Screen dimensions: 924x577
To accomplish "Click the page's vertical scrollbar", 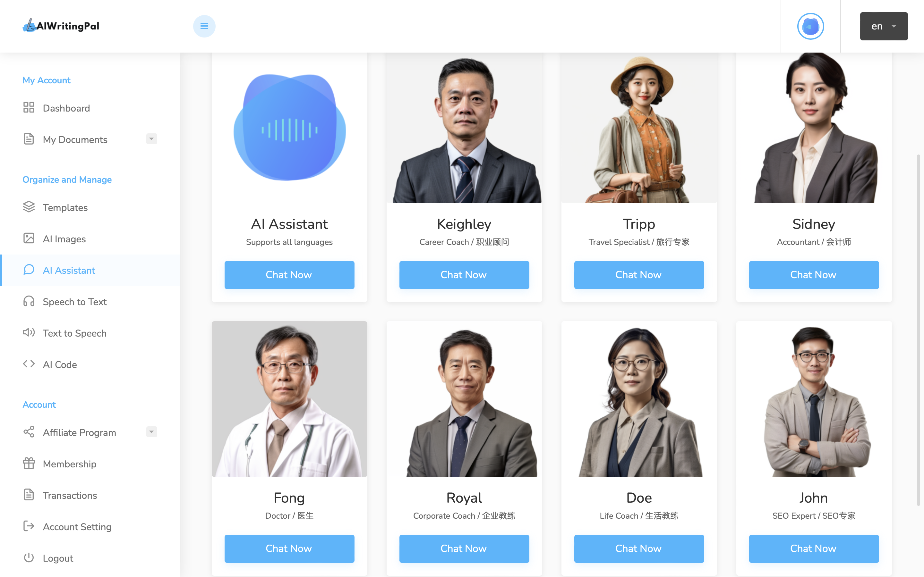I will coord(918,330).
